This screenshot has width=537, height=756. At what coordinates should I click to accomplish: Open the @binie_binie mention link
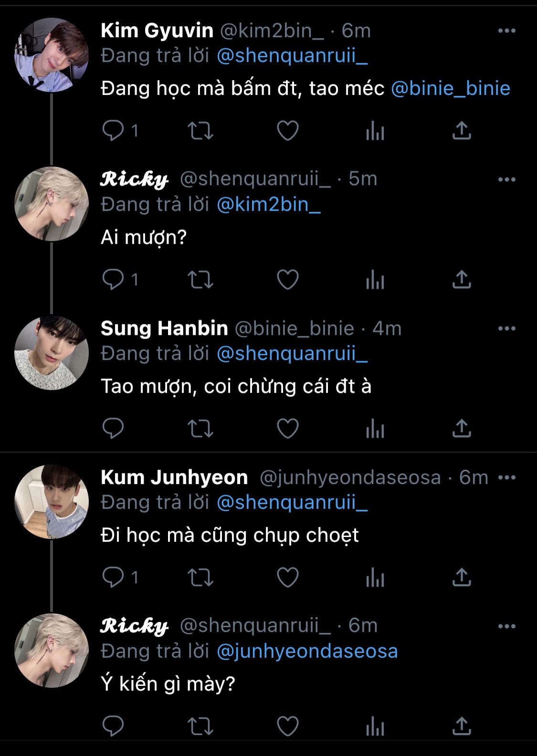pyautogui.click(x=451, y=88)
